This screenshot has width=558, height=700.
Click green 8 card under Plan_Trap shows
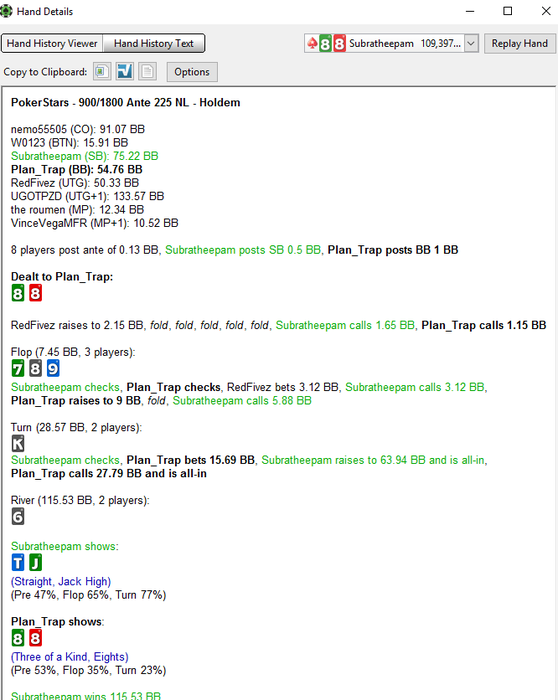18,638
